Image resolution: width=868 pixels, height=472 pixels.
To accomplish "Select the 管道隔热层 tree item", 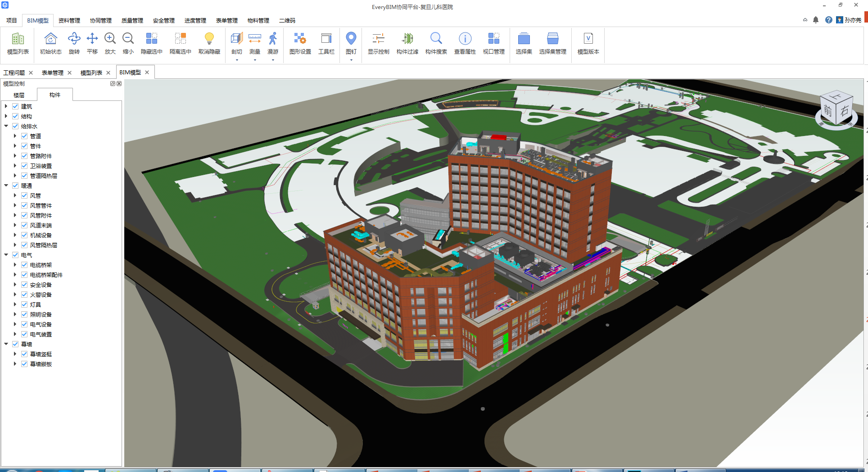I will click(44, 176).
